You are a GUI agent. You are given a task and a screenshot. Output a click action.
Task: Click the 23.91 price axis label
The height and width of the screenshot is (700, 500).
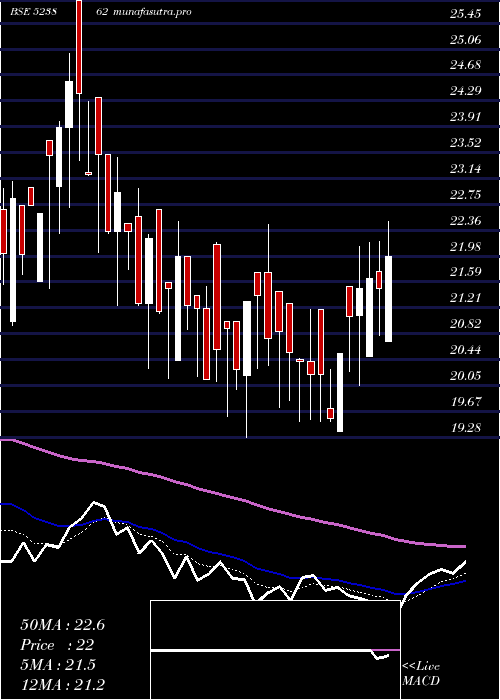[x=466, y=117]
